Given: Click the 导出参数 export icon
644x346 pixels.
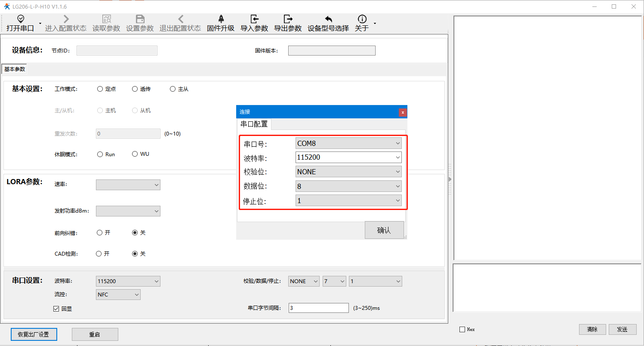Looking at the screenshot, I should [x=288, y=19].
